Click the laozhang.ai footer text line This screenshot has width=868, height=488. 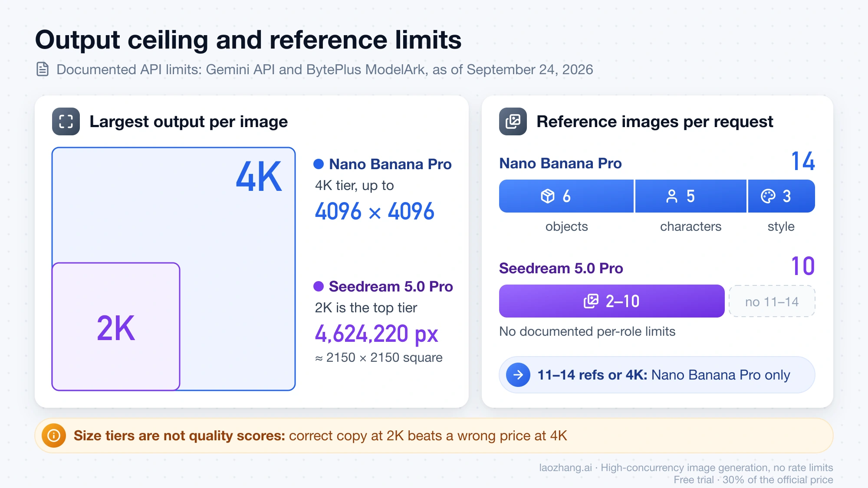(x=686, y=468)
